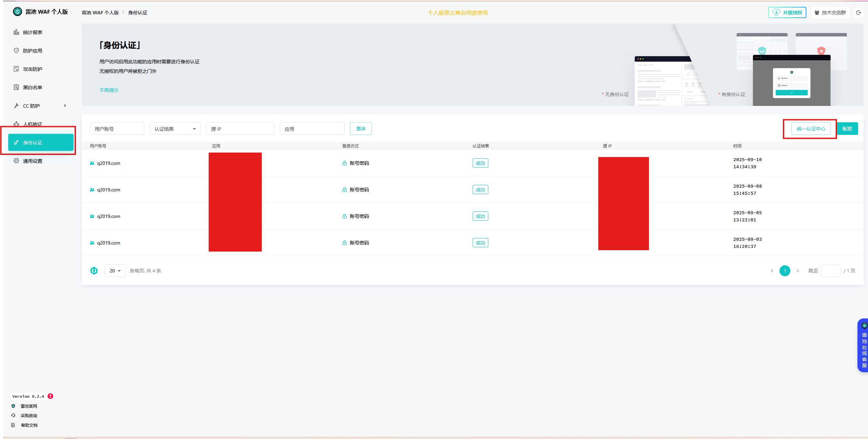Select 攻击防护 sidebar item
The width and height of the screenshot is (868, 439).
33,69
